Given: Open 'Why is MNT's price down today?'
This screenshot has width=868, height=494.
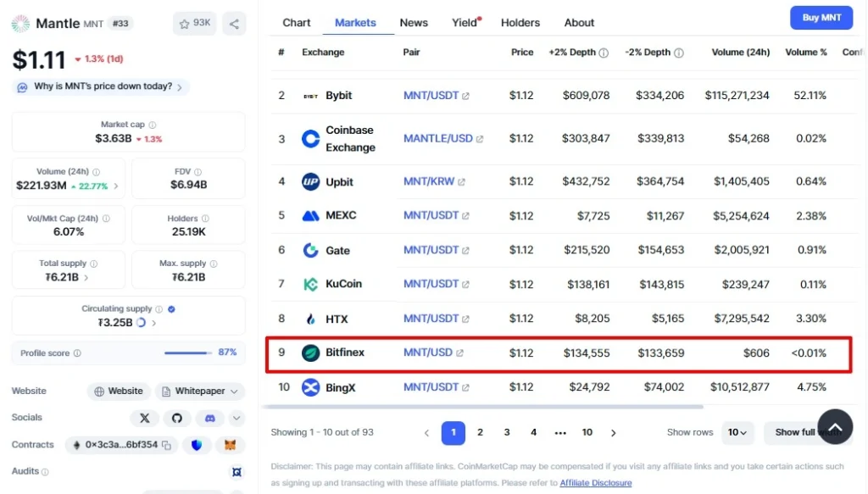Looking at the screenshot, I should (103, 86).
